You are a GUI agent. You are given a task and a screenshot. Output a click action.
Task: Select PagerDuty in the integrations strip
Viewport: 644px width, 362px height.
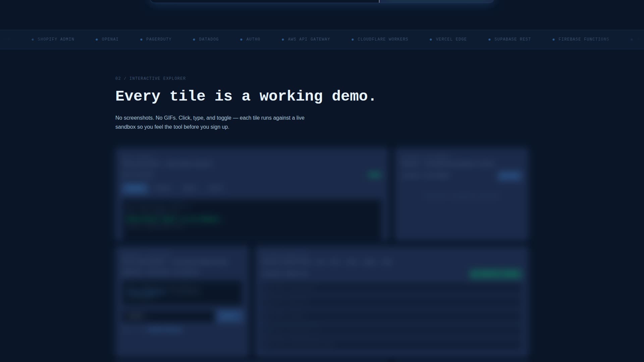tap(159, 39)
